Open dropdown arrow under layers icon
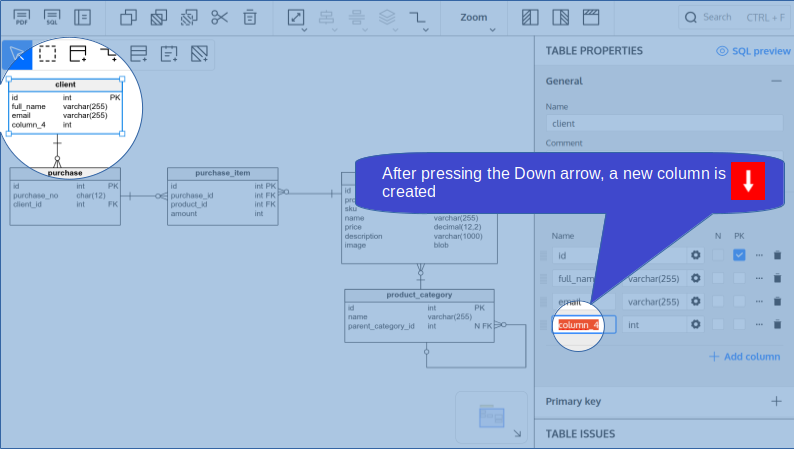This screenshot has width=794, height=449. pos(395,30)
